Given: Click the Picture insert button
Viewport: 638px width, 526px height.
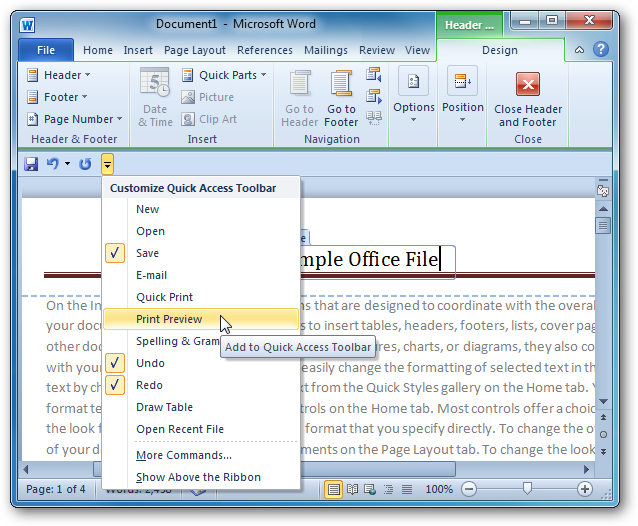Looking at the screenshot, I should click(208, 97).
